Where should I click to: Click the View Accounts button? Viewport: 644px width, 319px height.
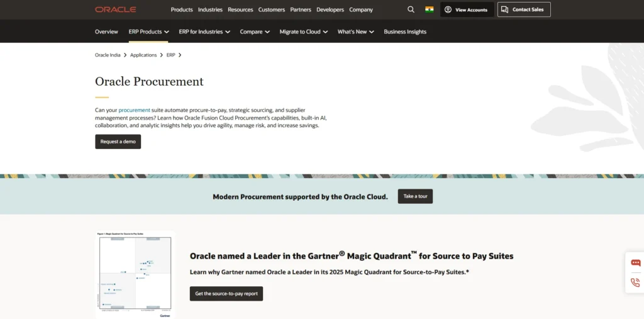[x=467, y=9]
